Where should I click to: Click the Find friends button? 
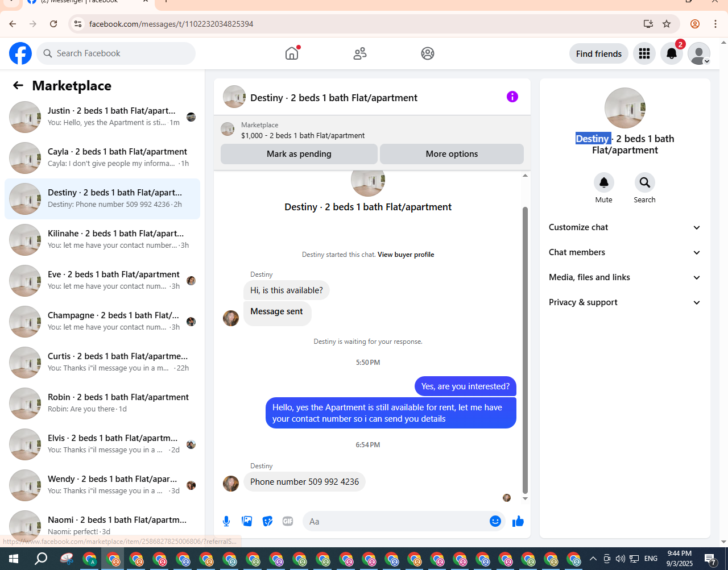[x=599, y=53]
